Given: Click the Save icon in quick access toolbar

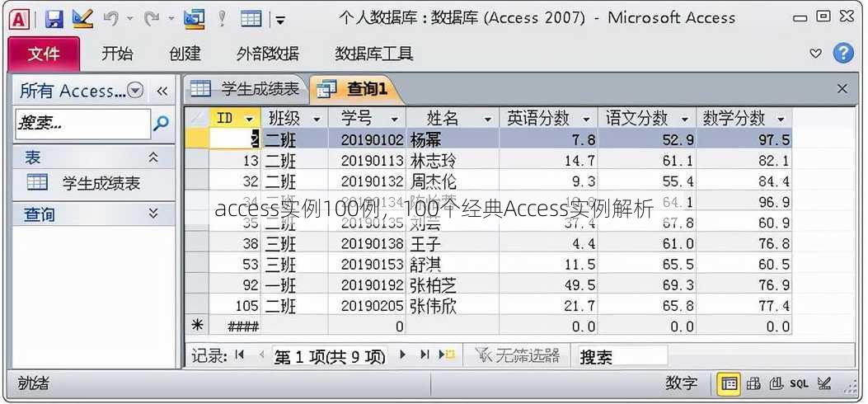Looking at the screenshot, I should point(54,19).
